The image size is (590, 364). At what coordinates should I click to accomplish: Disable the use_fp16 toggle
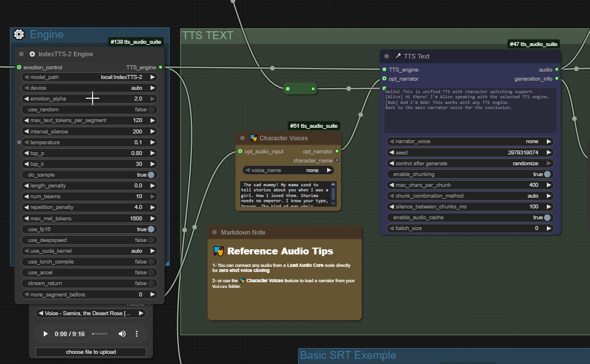(151, 229)
